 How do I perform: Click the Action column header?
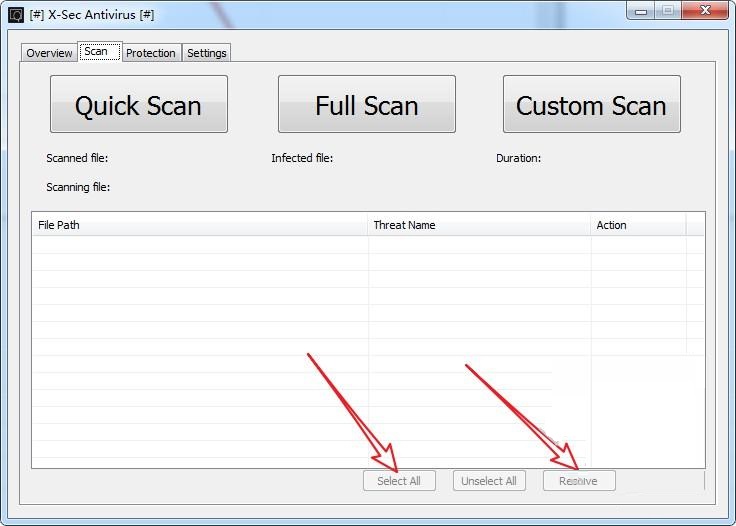[x=638, y=225]
